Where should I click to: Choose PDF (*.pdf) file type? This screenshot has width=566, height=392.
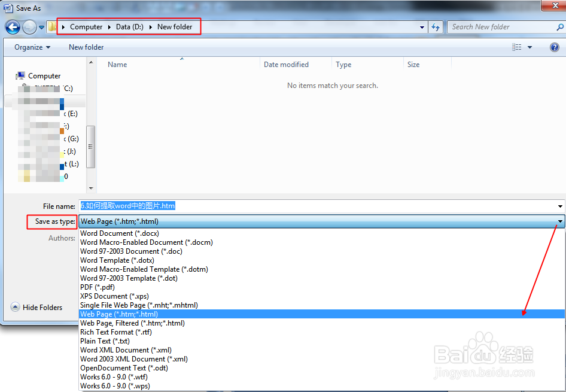[322, 287]
